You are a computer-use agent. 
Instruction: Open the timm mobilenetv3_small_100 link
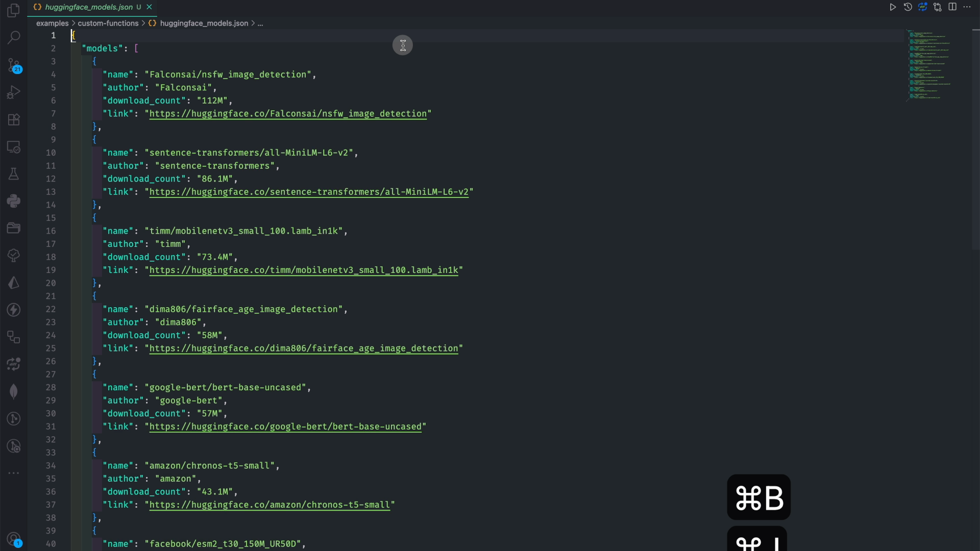pyautogui.click(x=304, y=270)
